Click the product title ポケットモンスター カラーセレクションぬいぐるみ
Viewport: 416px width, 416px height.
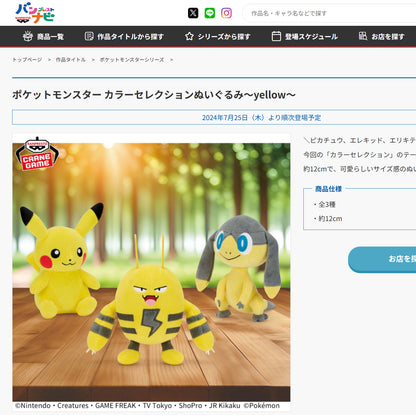154,95
